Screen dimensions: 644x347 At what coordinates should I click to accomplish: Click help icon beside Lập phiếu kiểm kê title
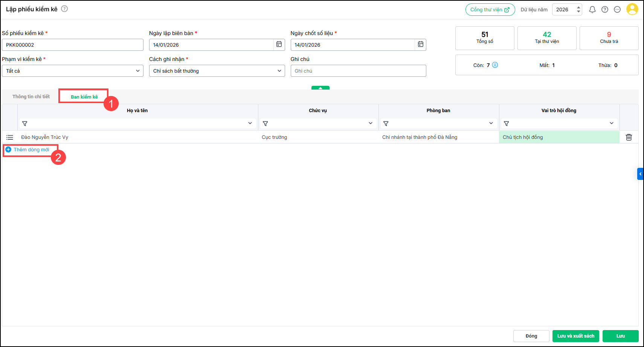(x=64, y=9)
